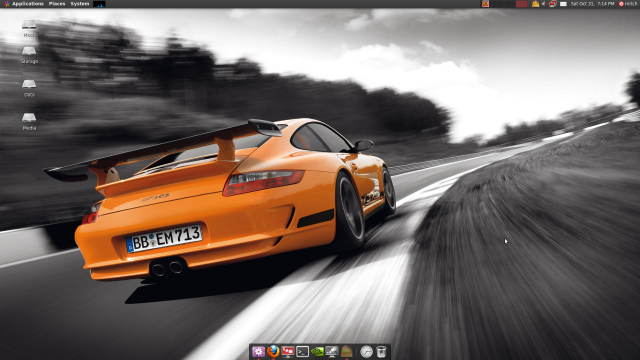Open the brown equalizer box dock icon
640x360 pixels.
coord(347,351)
